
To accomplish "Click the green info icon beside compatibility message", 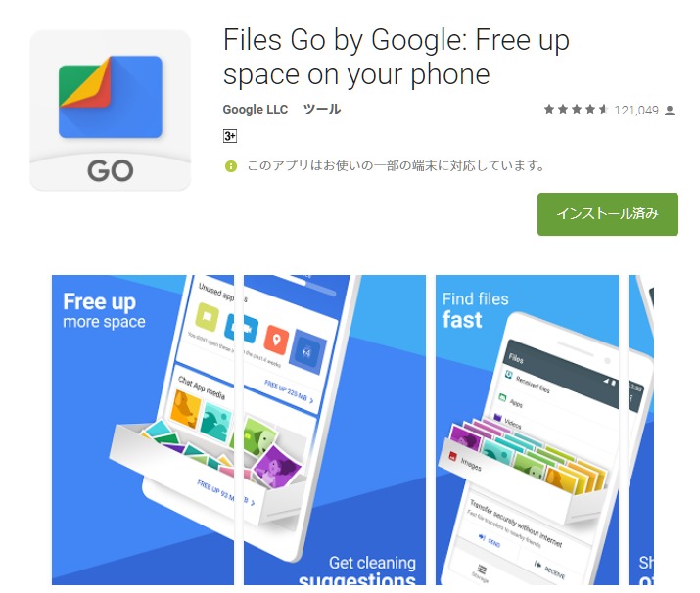I will coord(231,166).
